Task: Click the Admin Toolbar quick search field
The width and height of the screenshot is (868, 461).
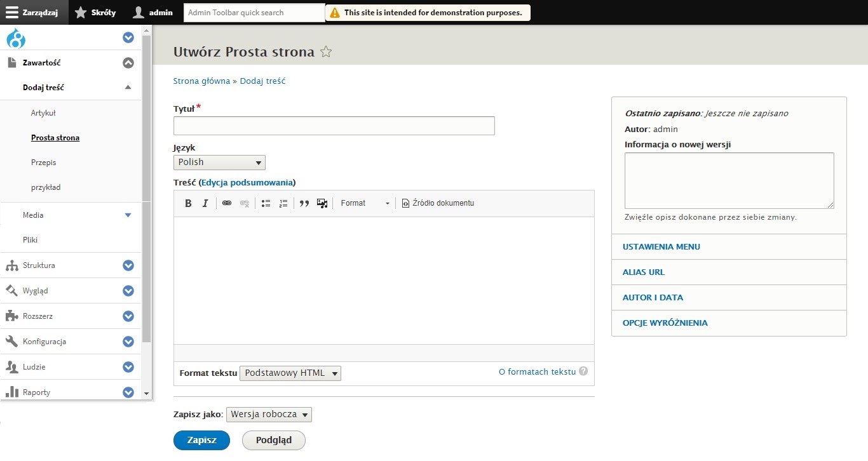Action: [254, 13]
